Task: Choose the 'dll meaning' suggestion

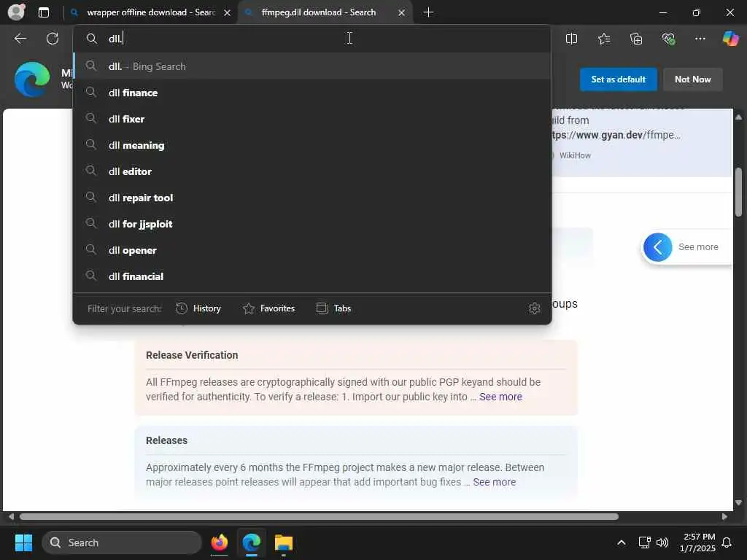Action: [x=312, y=145]
